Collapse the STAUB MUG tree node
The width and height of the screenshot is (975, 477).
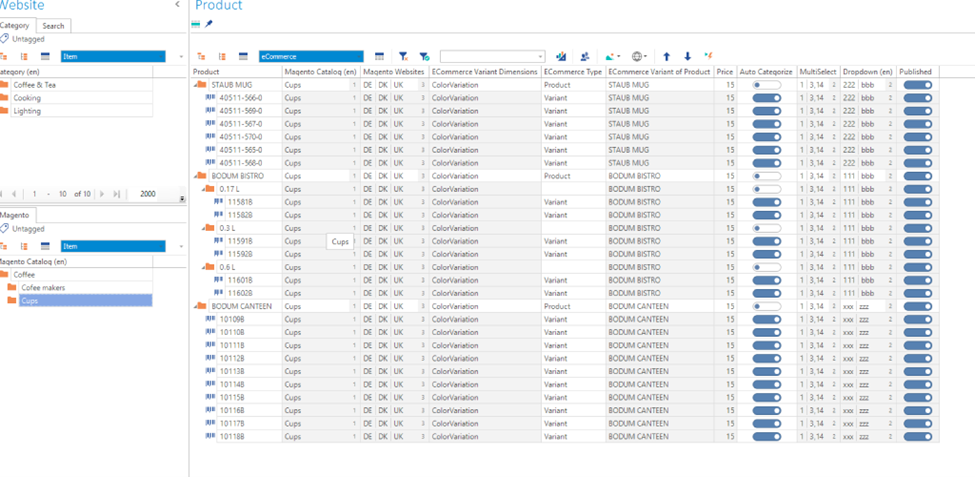[x=195, y=85]
